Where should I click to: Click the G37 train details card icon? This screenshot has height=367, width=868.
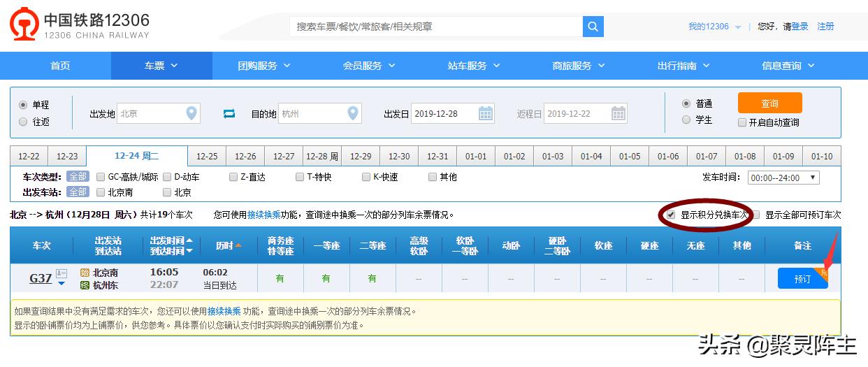coord(62,273)
